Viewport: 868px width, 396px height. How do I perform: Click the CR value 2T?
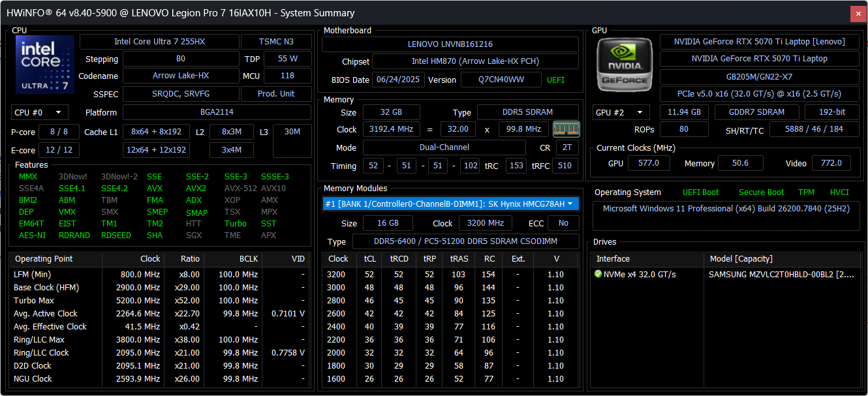[567, 147]
